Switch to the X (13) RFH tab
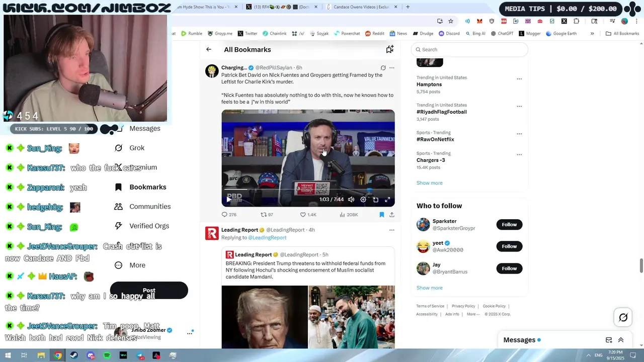644x362 pixels. tap(282, 7)
